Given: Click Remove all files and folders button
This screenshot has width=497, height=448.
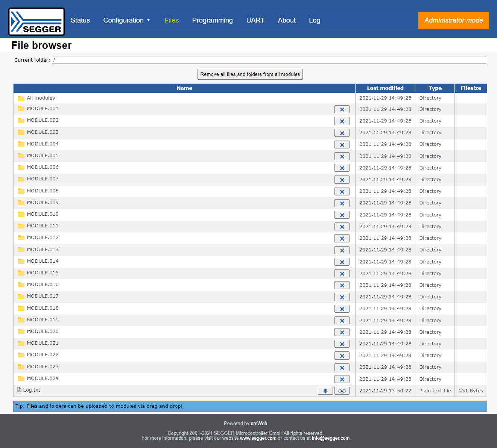Looking at the screenshot, I should 250,74.
